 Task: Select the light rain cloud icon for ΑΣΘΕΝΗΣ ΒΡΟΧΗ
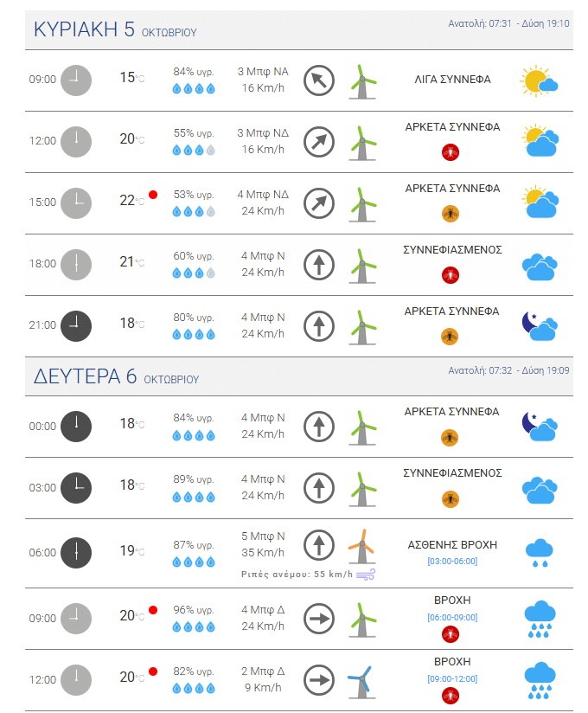(540, 552)
